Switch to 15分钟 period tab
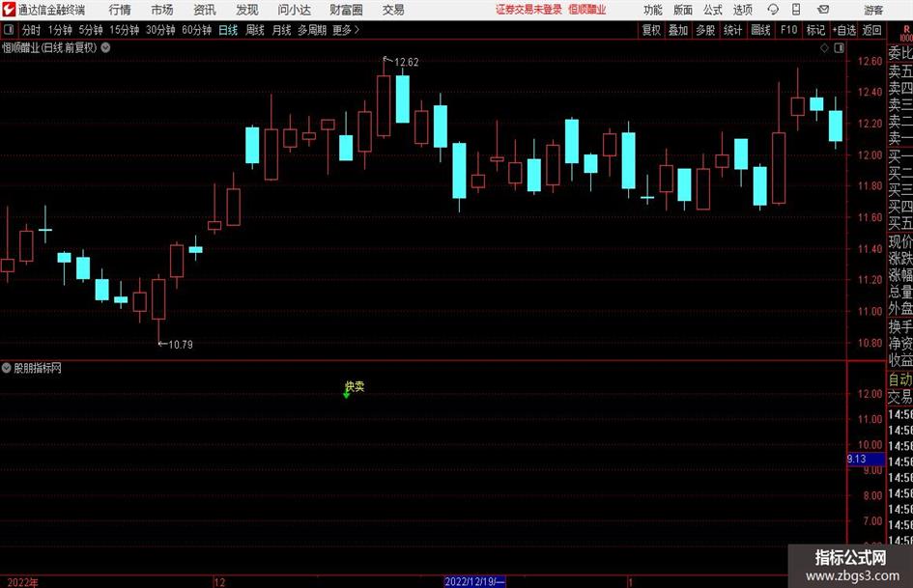This screenshot has height=588, width=913. [124, 30]
